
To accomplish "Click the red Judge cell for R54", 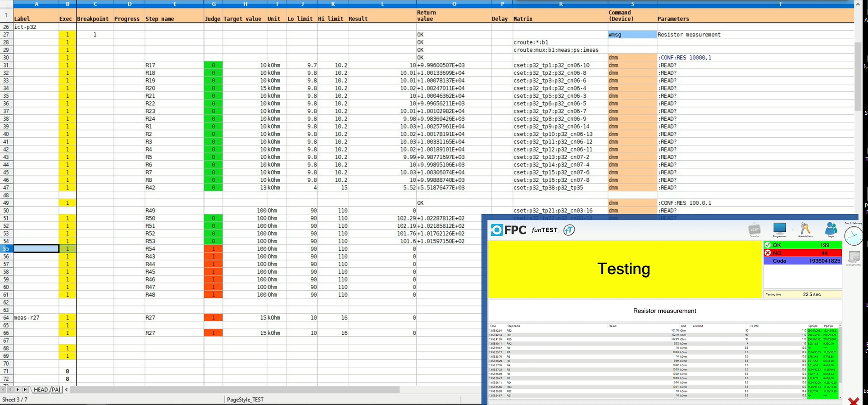I will pos(214,249).
